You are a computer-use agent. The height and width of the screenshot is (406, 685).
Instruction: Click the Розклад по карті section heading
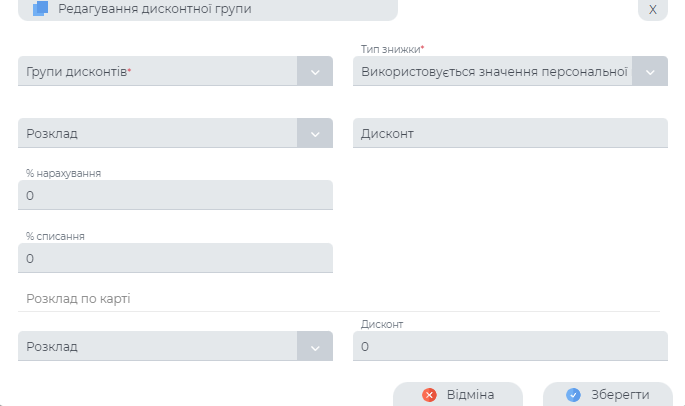click(80, 299)
